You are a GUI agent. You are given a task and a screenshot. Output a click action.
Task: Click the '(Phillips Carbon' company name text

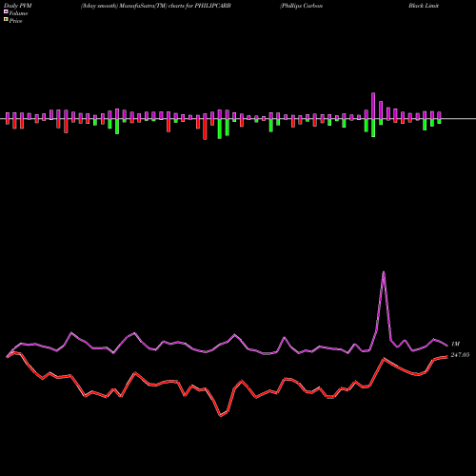click(x=301, y=6)
